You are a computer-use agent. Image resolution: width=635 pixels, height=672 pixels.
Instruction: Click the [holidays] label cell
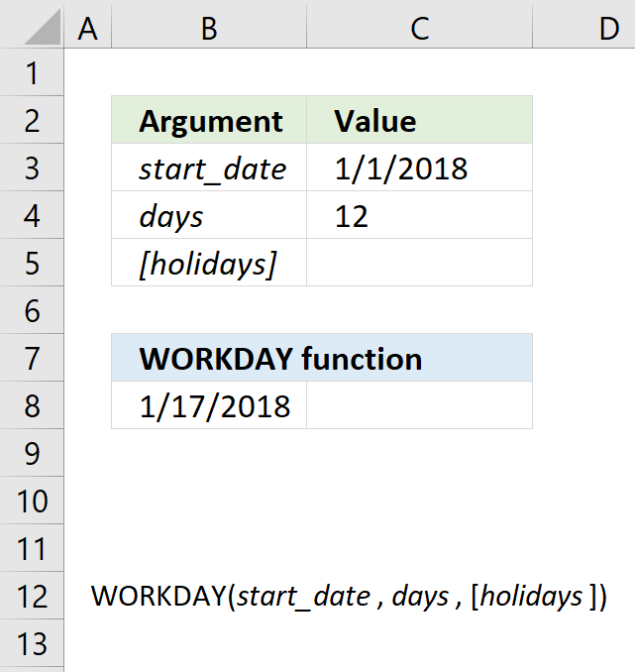point(209,263)
